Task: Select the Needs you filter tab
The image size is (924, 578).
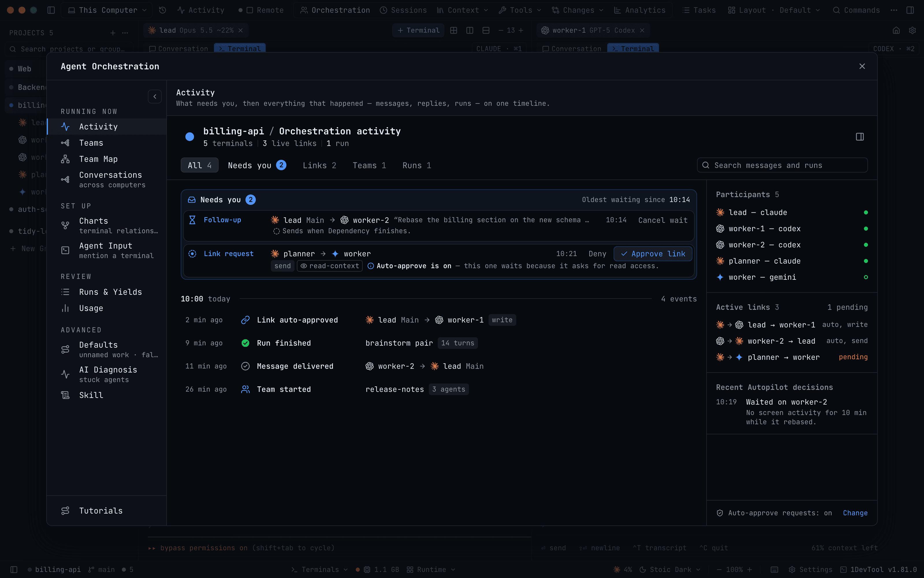Action: pyautogui.click(x=257, y=166)
